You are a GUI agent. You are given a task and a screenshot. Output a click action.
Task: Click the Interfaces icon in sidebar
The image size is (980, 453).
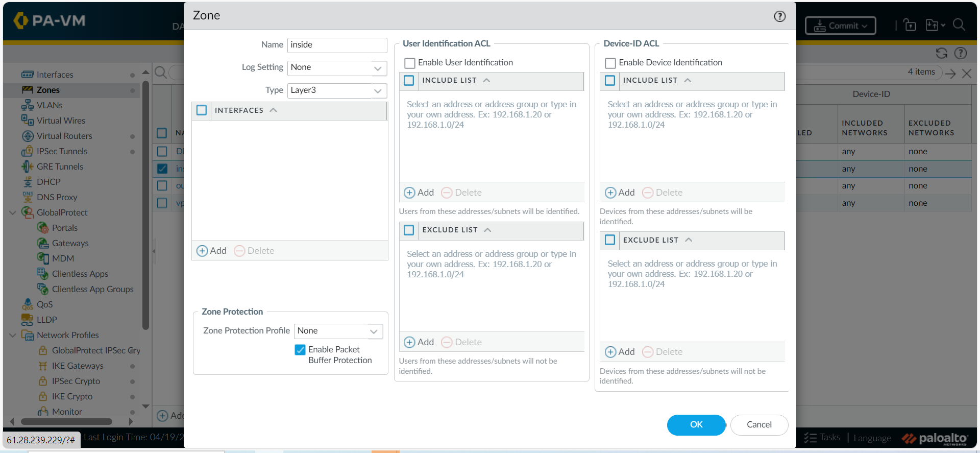pyautogui.click(x=28, y=75)
